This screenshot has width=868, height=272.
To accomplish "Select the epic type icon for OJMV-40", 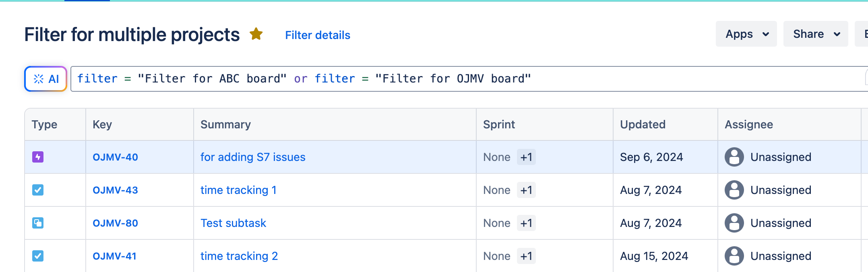I will pyautogui.click(x=37, y=157).
